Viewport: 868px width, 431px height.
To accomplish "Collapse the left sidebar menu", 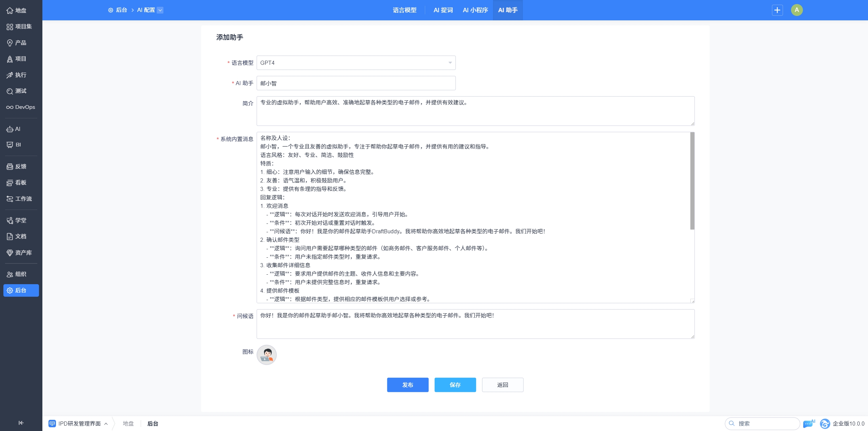I will click(x=21, y=423).
